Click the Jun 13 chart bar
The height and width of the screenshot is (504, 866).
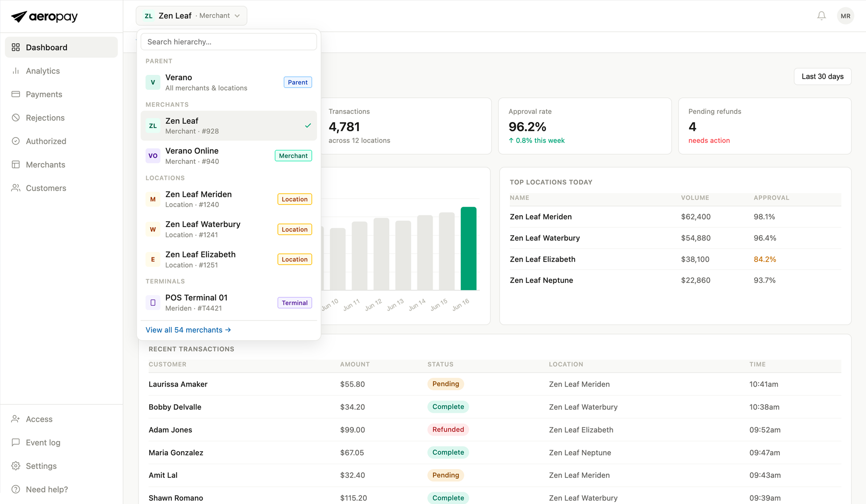click(403, 255)
